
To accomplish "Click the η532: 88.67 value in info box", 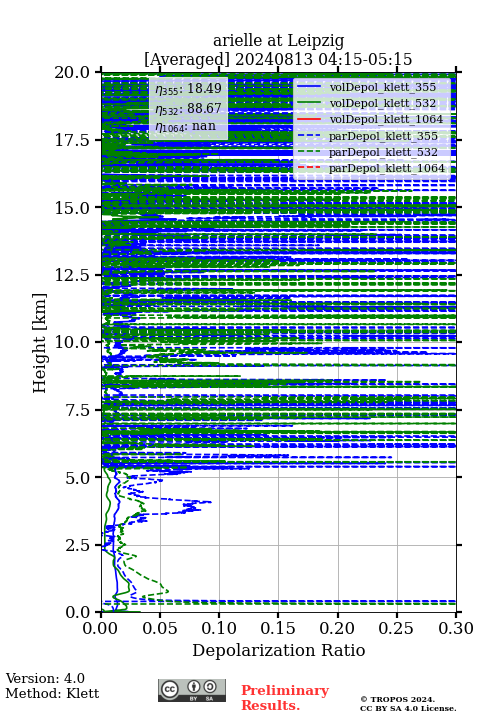I will point(188,108).
